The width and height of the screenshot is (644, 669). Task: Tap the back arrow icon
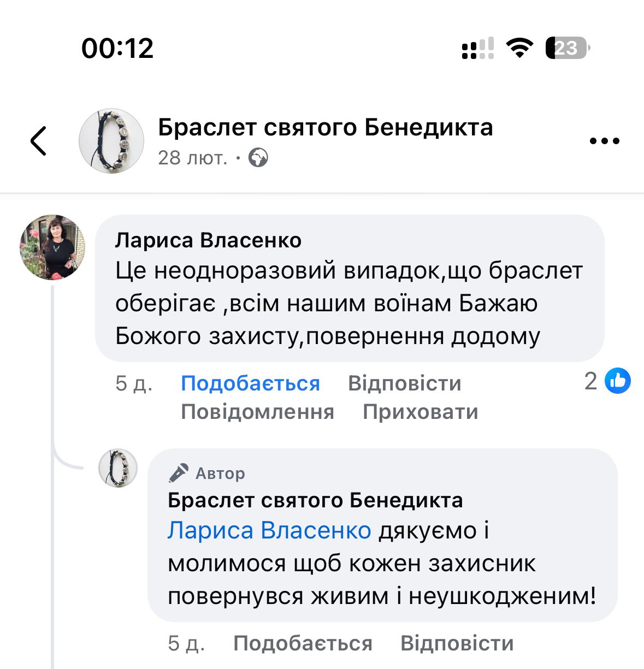pos(39,141)
